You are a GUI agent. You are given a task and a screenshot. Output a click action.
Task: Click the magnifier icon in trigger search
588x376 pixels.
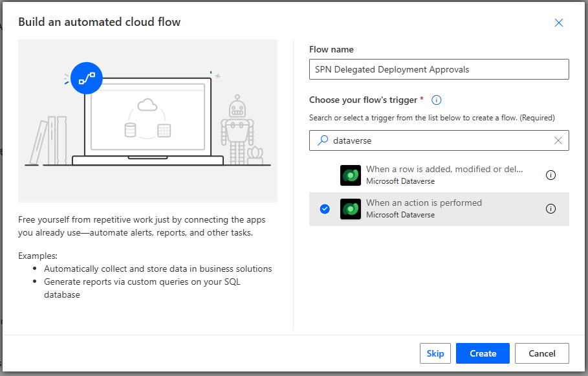(322, 140)
